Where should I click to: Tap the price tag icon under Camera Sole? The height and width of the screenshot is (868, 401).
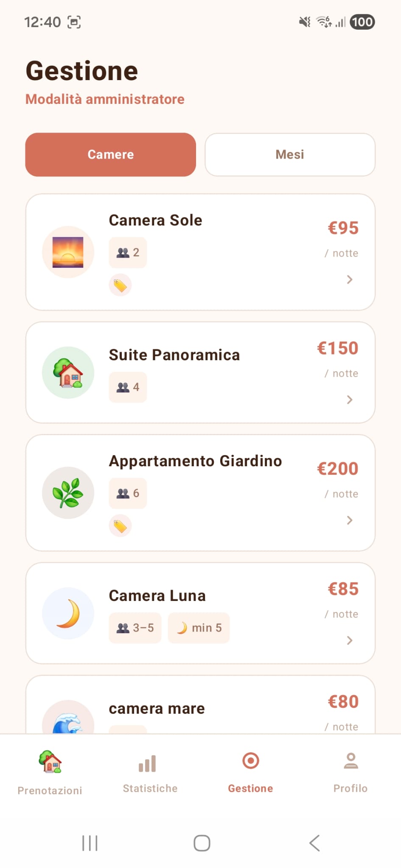pyautogui.click(x=120, y=285)
